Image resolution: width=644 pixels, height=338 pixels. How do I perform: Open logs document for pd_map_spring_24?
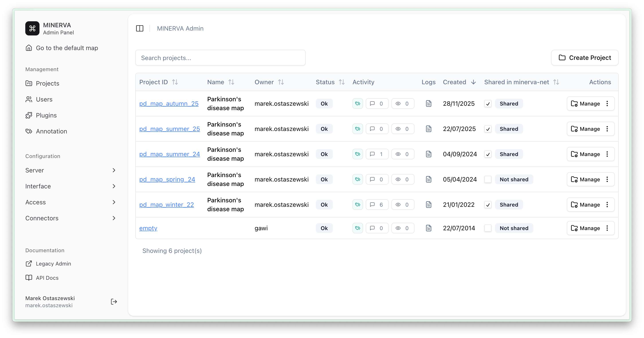[428, 179]
